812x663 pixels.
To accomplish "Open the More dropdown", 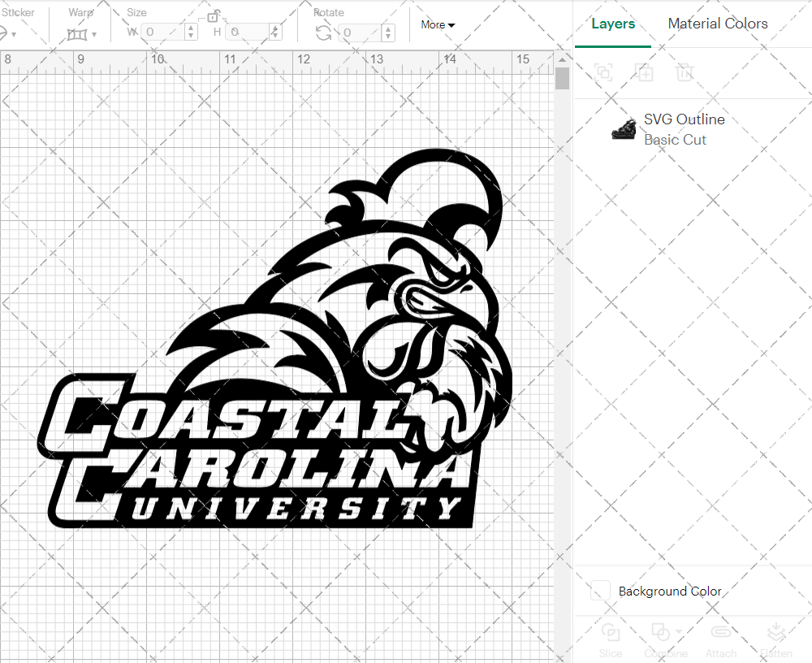I will (437, 24).
